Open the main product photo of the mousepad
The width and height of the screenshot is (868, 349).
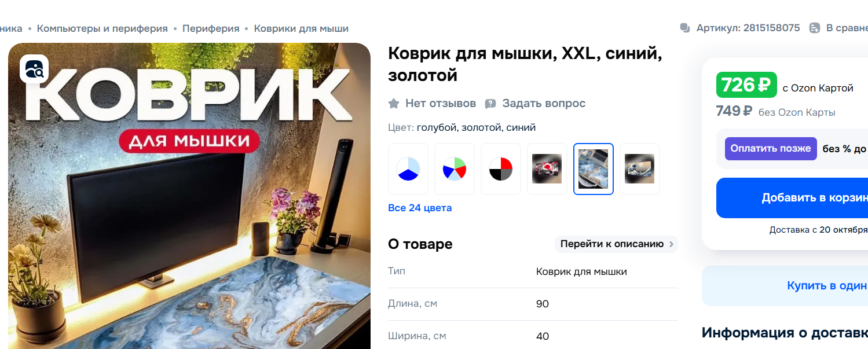[189, 196]
